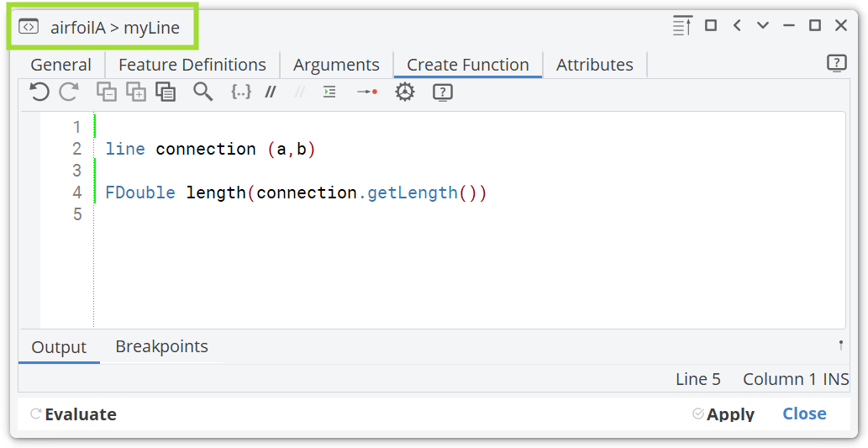868x448 pixels.
Task: Click into the empty code area below line 5
Action: click(x=471, y=274)
